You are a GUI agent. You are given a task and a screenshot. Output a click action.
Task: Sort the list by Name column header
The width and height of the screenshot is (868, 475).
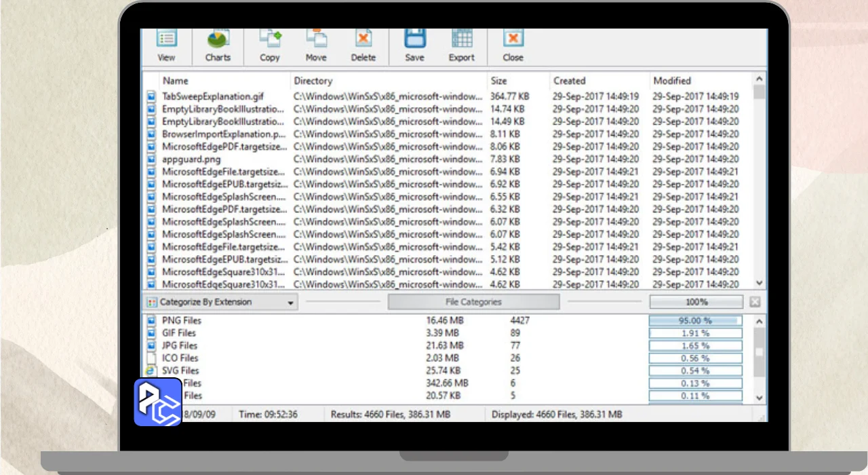click(x=176, y=81)
